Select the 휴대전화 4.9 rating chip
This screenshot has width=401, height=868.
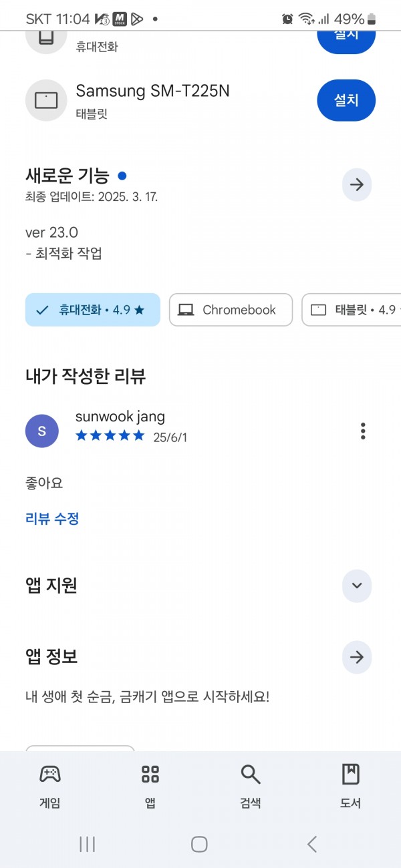tap(93, 310)
